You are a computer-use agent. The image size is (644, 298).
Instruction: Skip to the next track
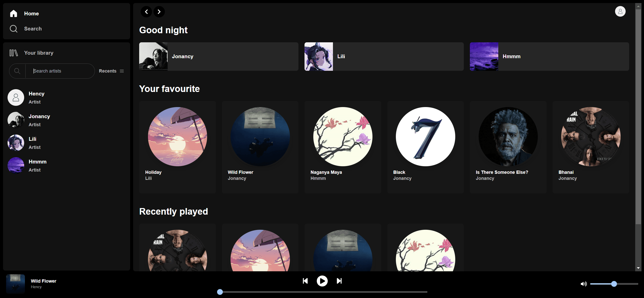pos(339,281)
